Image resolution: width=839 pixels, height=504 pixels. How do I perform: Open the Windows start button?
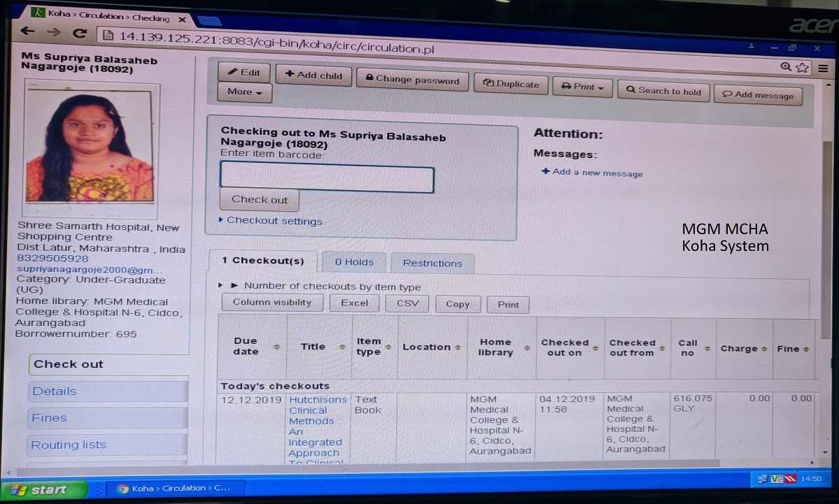click(44, 489)
